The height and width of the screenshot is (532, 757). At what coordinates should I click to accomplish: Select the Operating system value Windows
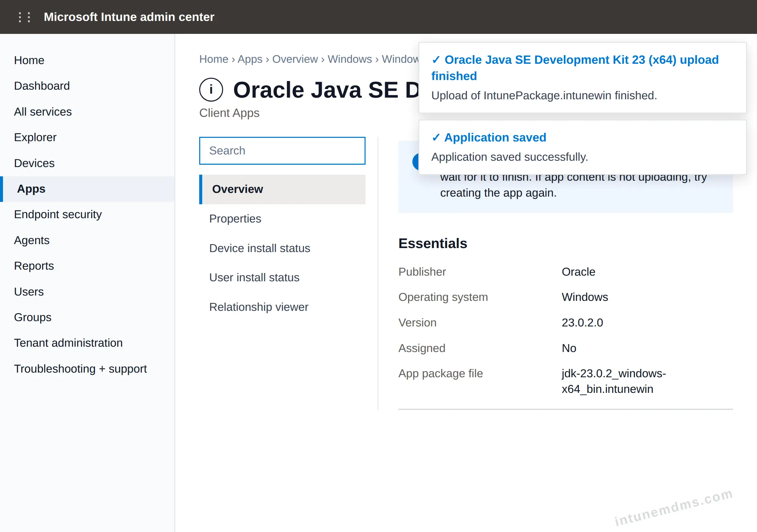click(x=585, y=297)
